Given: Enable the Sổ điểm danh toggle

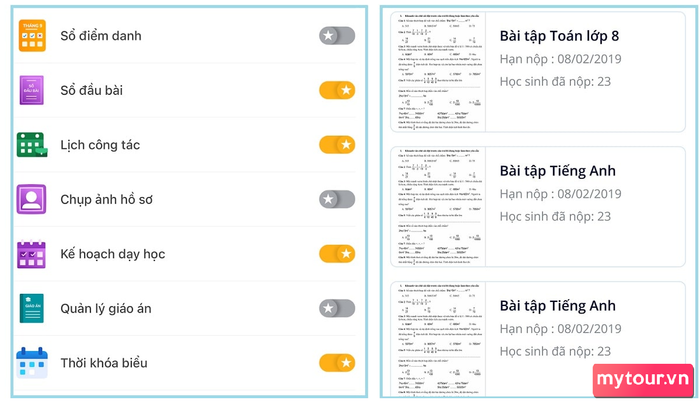Looking at the screenshot, I should [337, 36].
